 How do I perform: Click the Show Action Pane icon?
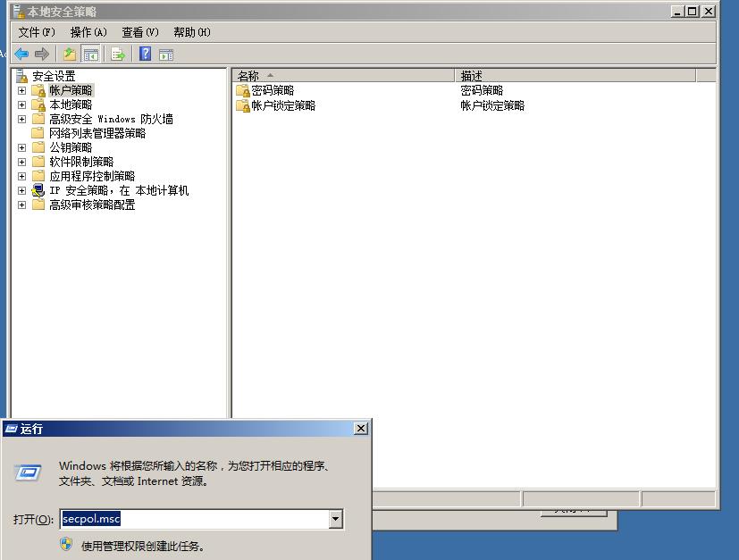click(x=165, y=53)
